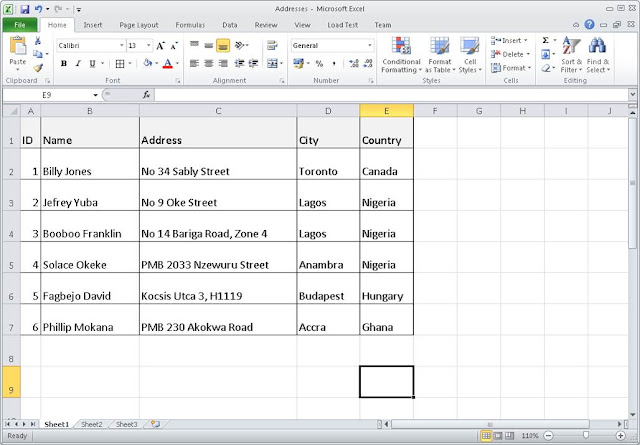This screenshot has height=445, width=640.
Task: Toggle Underline formatting
Action: 92,63
